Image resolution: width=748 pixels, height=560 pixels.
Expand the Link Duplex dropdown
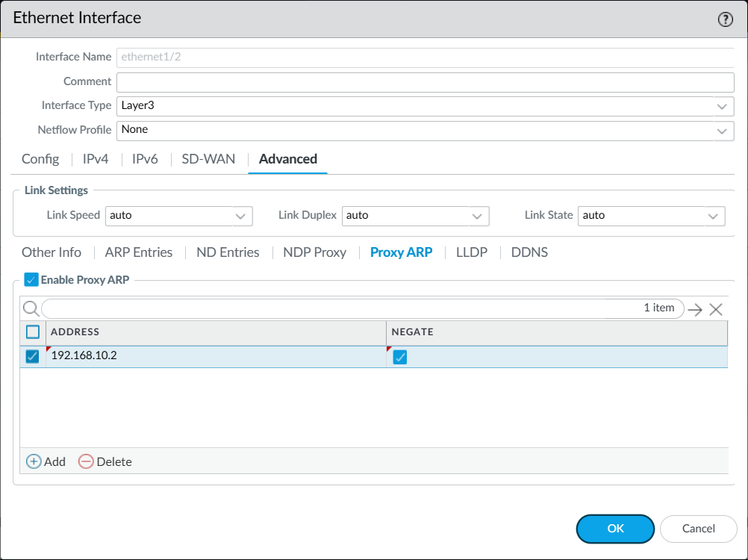tap(416, 216)
